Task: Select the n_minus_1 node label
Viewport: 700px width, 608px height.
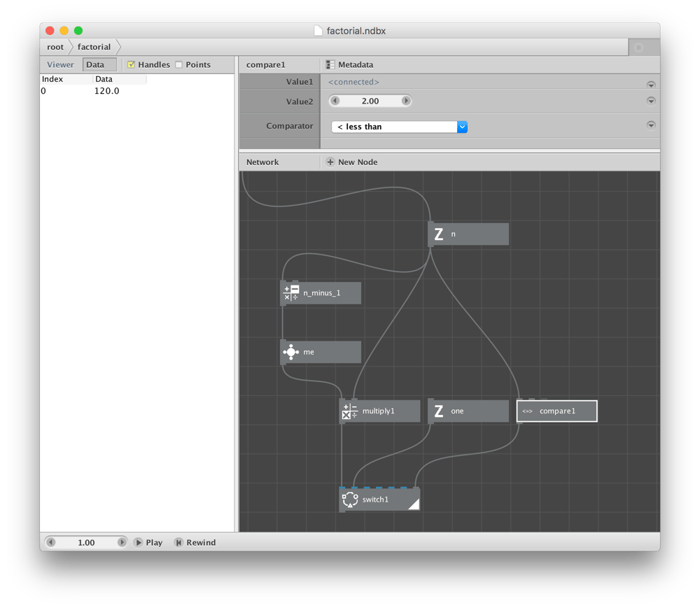Action: [x=322, y=293]
